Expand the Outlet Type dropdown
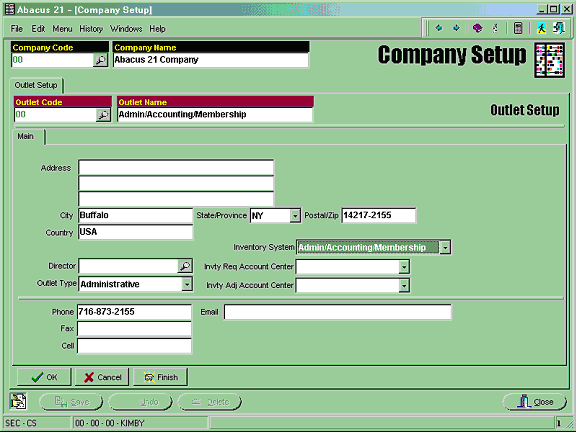 tap(187, 284)
